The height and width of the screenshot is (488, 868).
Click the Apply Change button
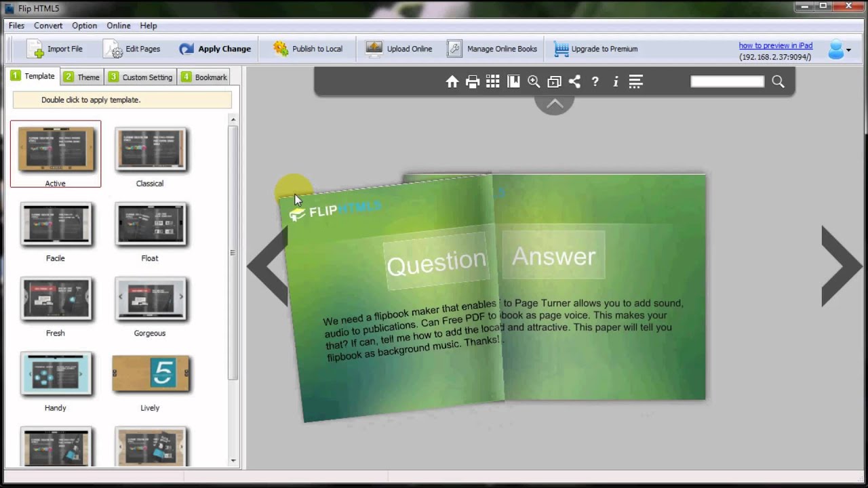[x=214, y=49]
